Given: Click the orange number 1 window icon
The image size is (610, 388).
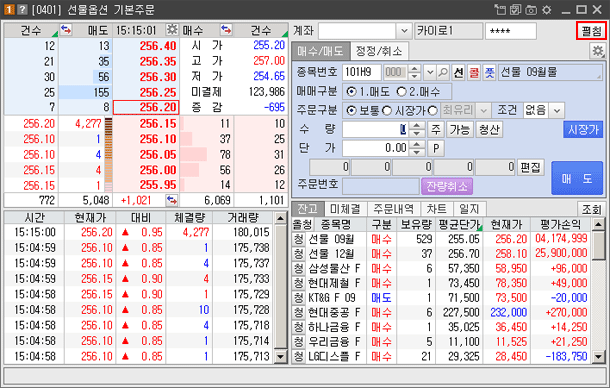Looking at the screenshot, I should click(9, 9).
